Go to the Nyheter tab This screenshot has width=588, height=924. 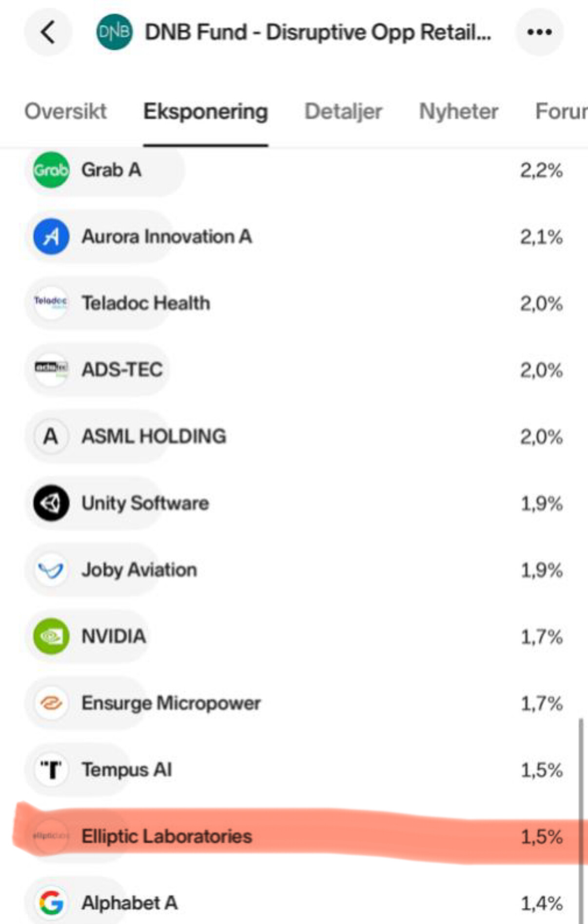[x=459, y=112]
